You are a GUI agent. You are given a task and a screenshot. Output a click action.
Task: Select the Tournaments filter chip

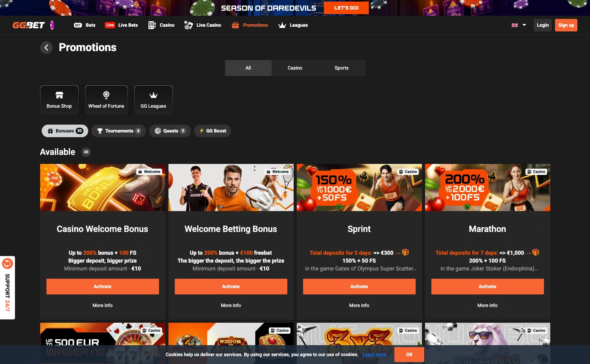tap(118, 131)
